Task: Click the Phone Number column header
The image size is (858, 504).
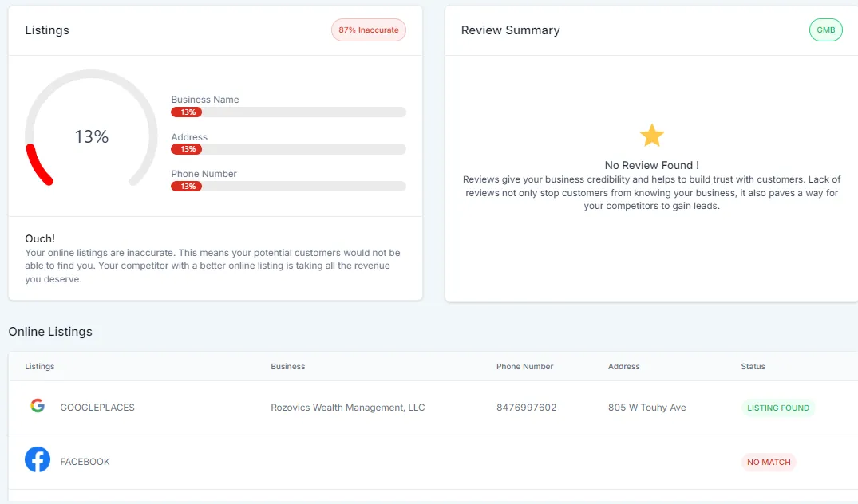Action: [524, 366]
